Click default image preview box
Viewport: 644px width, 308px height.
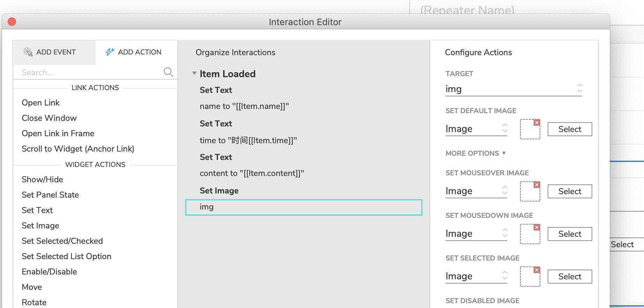pos(530,129)
